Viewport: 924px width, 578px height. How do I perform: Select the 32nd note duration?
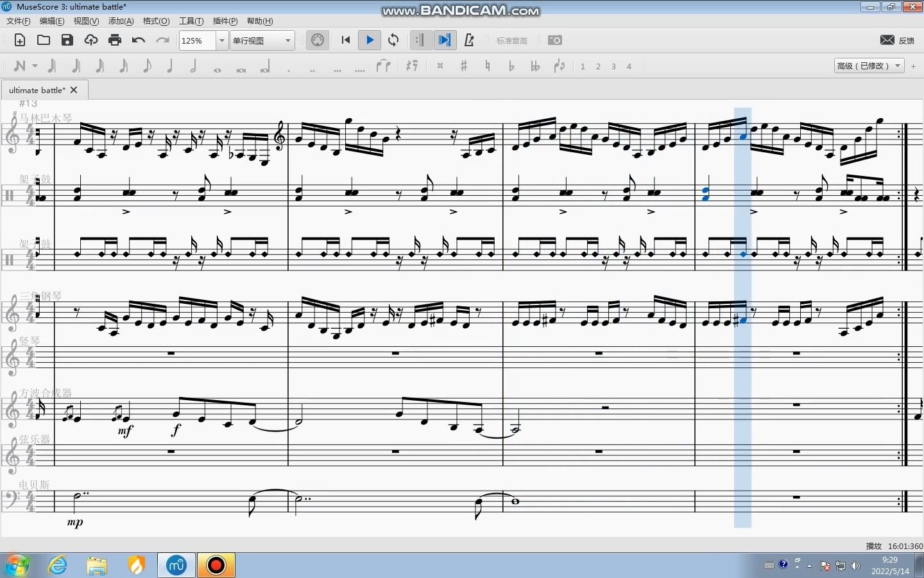[x=99, y=66]
